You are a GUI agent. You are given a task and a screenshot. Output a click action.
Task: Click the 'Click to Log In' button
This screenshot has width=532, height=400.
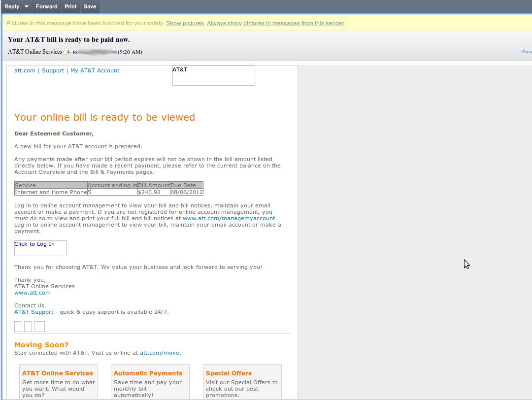[40, 248]
